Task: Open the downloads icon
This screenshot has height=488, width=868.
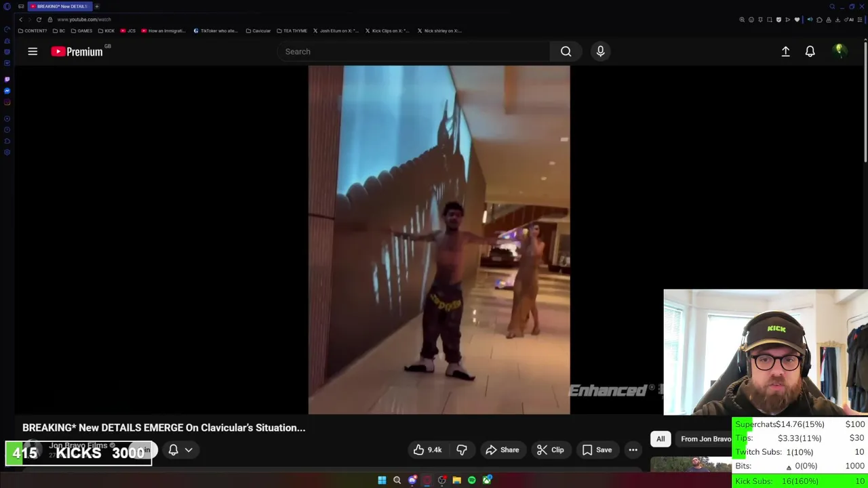Action: pos(837,20)
